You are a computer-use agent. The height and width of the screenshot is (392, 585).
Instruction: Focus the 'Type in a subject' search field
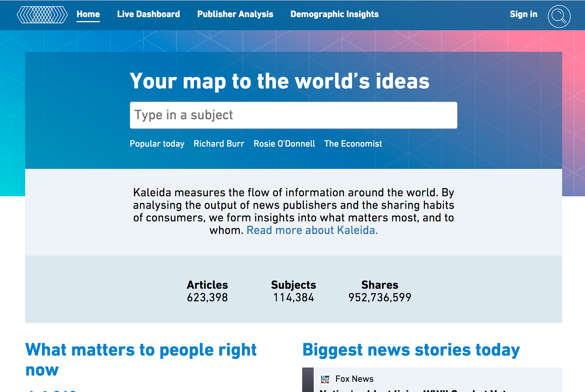294,115
